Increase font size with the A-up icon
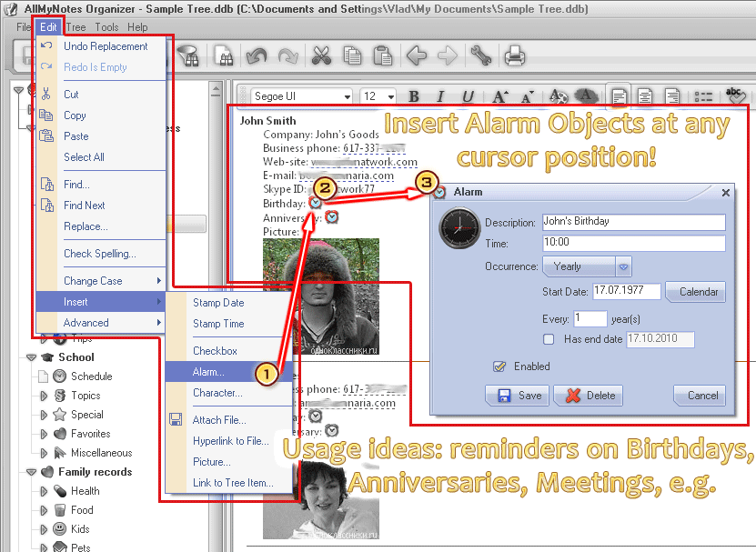This screenshot has height=552, width=756. point(500,96)
